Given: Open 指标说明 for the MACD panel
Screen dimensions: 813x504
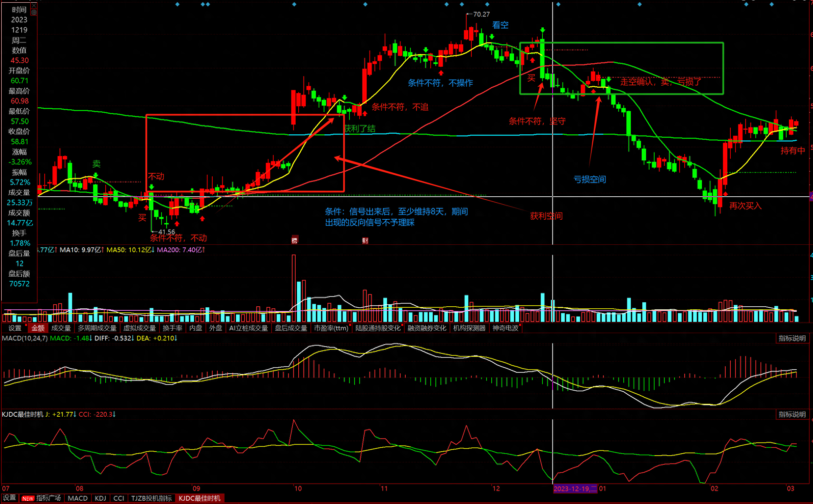Looking at the screenshot, I should tap(792, 338).
